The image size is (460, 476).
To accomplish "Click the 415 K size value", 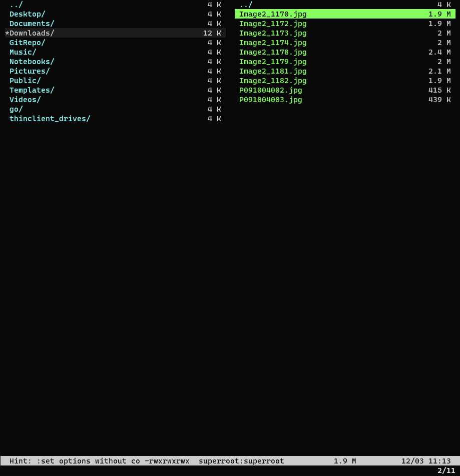I will pyautogui.click(x=439, y=90).
